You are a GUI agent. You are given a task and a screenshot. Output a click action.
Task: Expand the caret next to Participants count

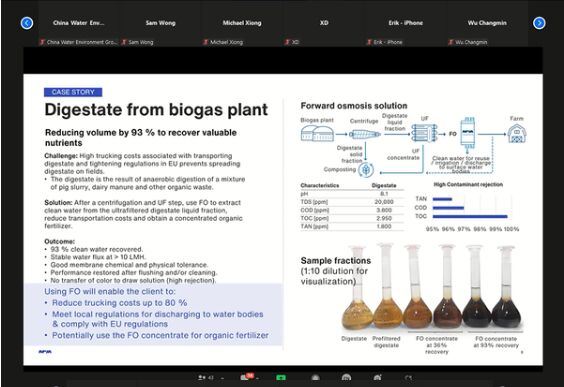click(222, 378)
